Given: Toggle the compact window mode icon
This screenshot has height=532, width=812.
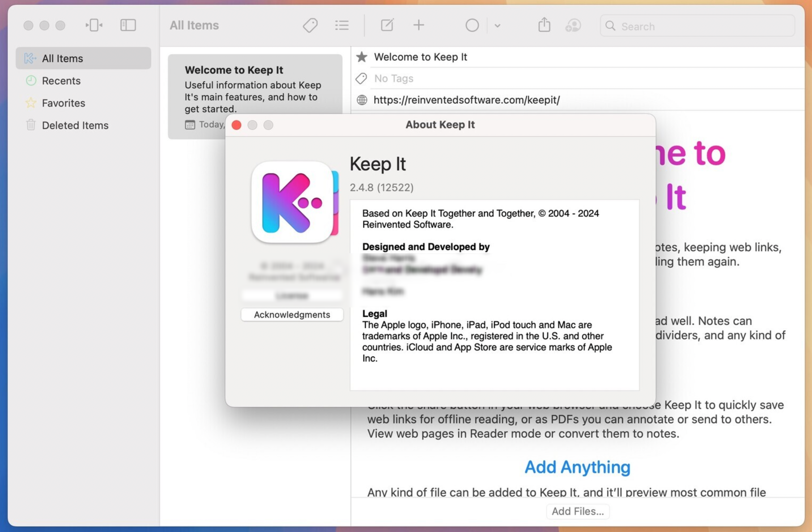Looking at the screenshot, I should 94,25.
